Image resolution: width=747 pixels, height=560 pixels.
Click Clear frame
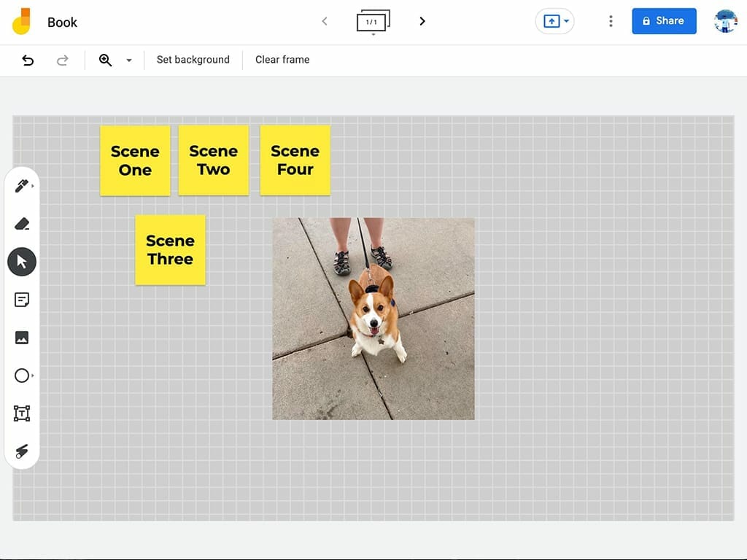tap(282, 60)
